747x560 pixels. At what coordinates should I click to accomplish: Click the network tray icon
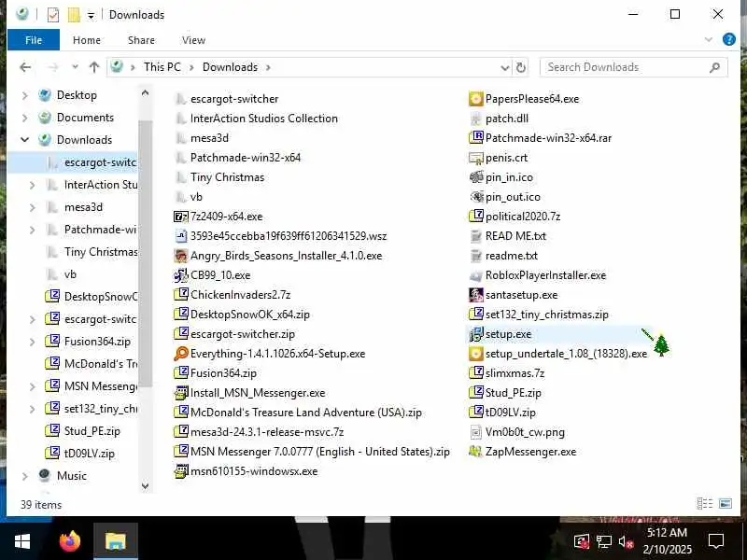tap(603, 541)
